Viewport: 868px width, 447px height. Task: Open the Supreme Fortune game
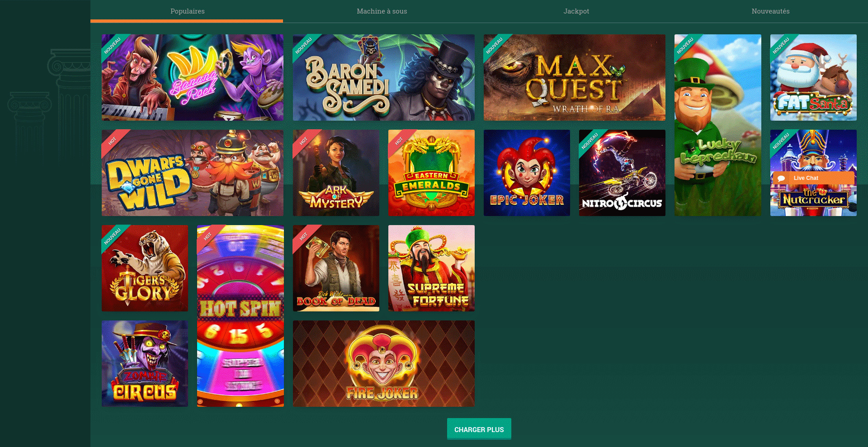(431, 268)
